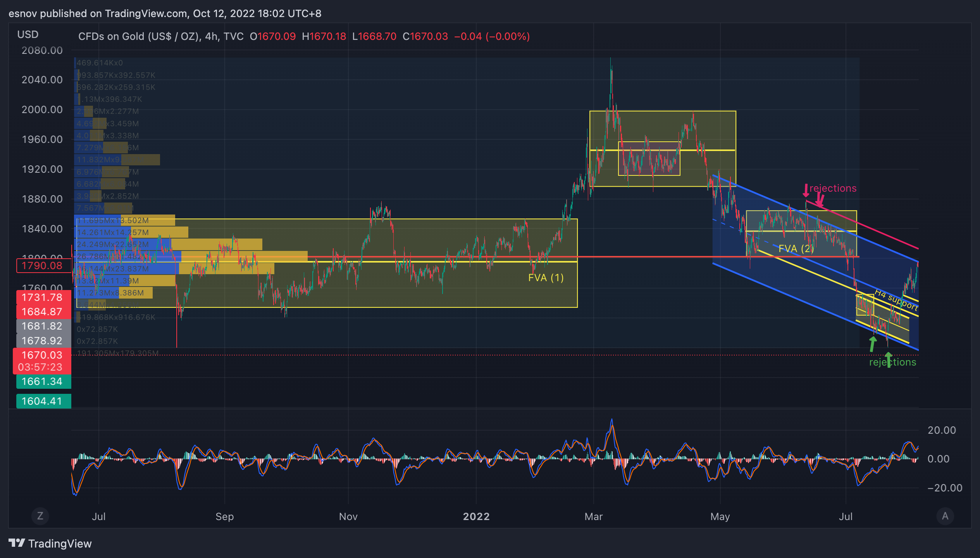Click the 1920.00 price axis value
This screenshot has height=558, width=980.
point(42,169)
